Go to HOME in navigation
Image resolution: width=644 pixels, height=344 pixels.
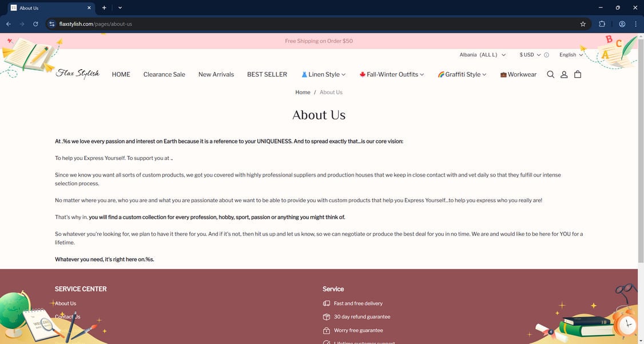(121, 74)
